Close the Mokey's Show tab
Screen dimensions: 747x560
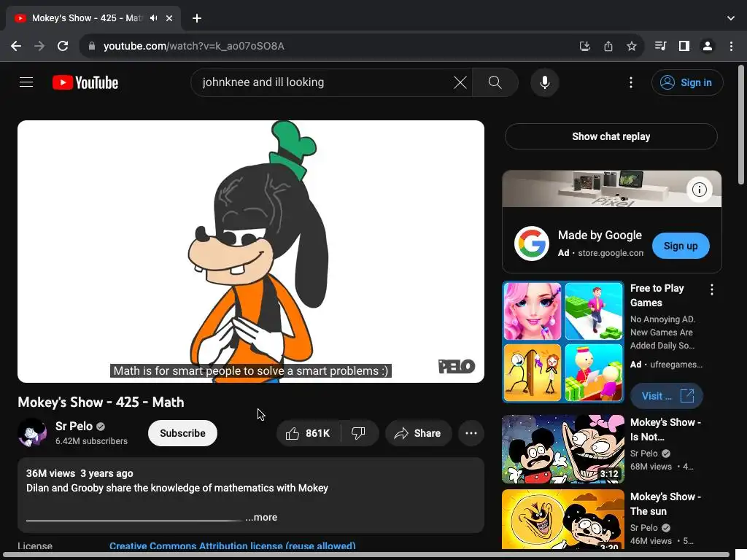pyautogui.click(x=169, y=18)
